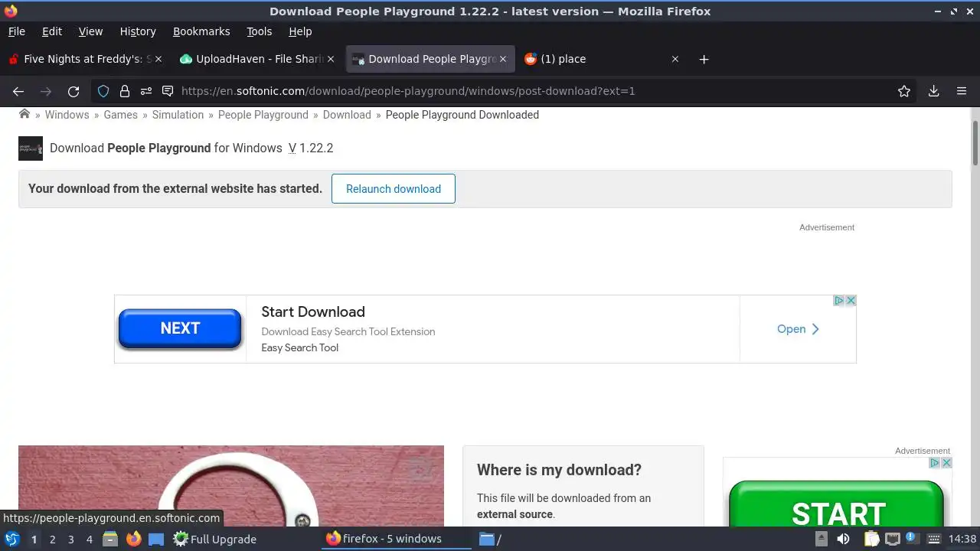
Task: Open the Games breadcrumb link
Action: point(121,115)
